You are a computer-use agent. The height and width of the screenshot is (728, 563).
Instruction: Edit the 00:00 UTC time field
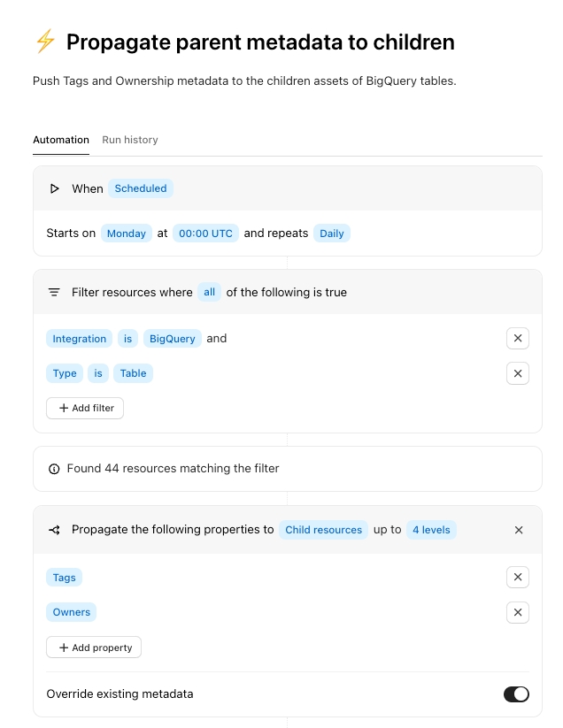(205, 234)
